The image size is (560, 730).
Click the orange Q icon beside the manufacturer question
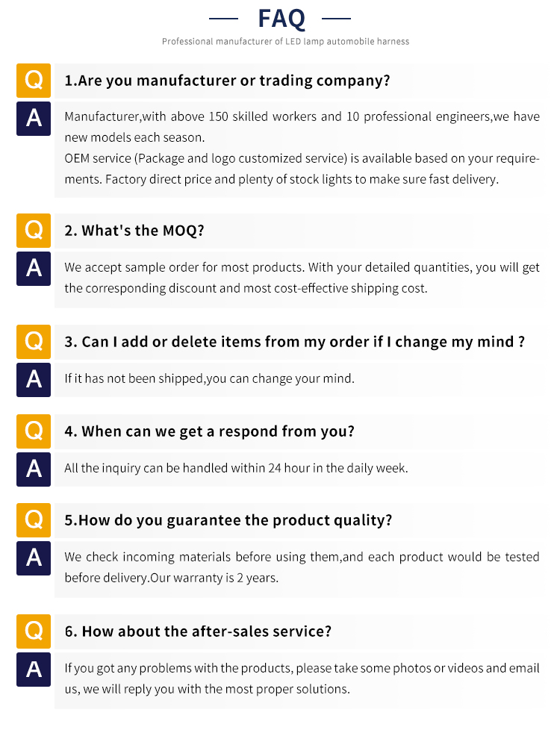pyautogui.click(x=34, y=81)
